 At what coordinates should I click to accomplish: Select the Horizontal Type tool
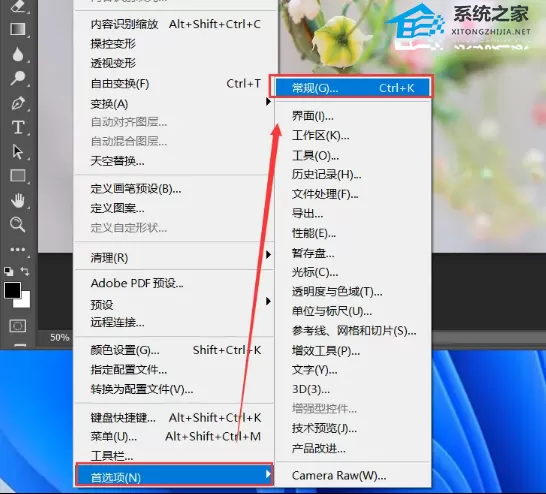click(x=18, y=127)
